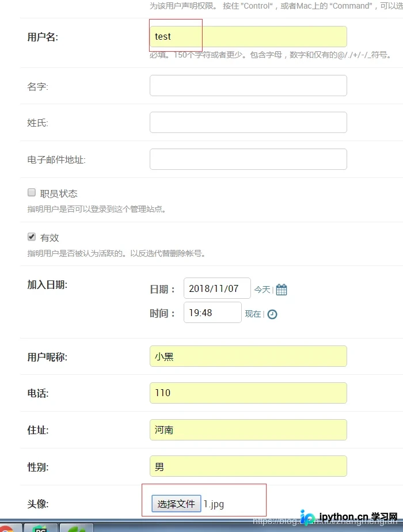Click the 用户昵称 label

coord(47,357)
